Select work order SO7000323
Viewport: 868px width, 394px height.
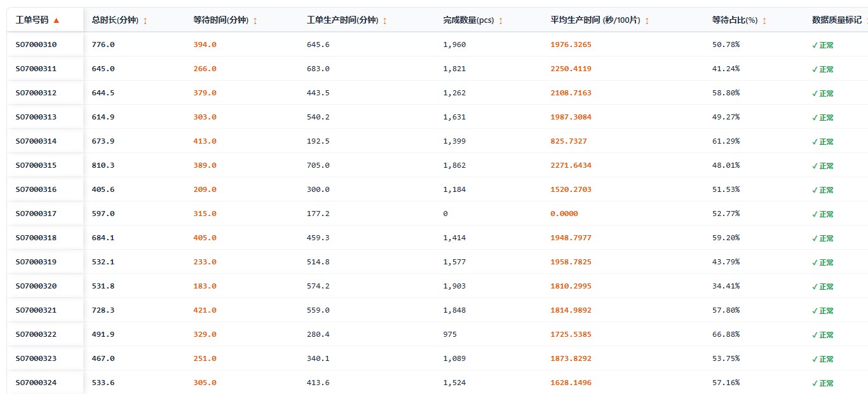pos(36,358)
